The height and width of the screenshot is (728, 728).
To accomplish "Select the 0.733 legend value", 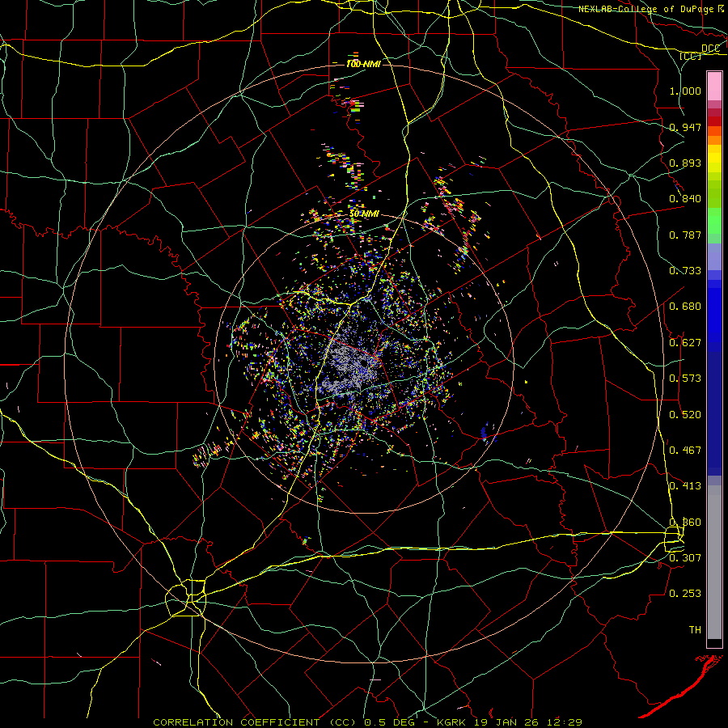I will (x=685, y=271).
